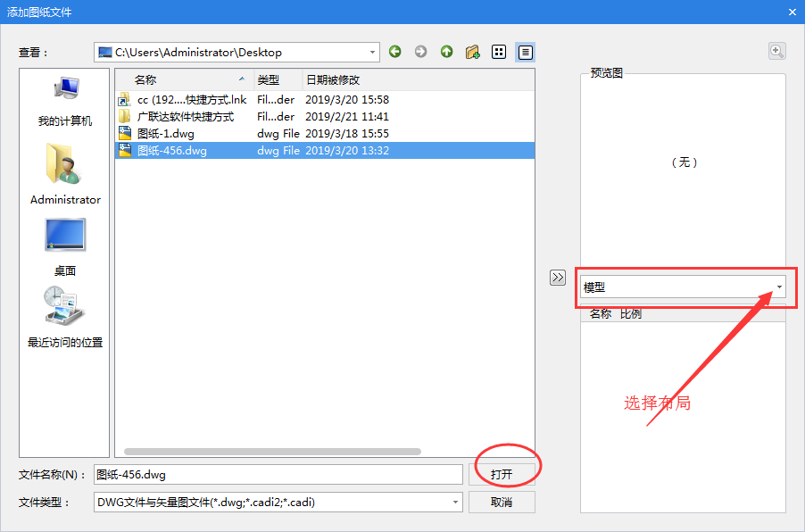Click the horizontal scrollbar of file list
Viewport: 805px width, 532px height.
click(x=272, y=452)
